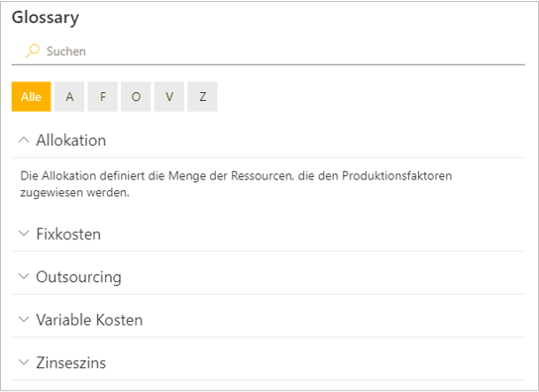
Task: Click the Suchen search field
Action: click(268, 51)
